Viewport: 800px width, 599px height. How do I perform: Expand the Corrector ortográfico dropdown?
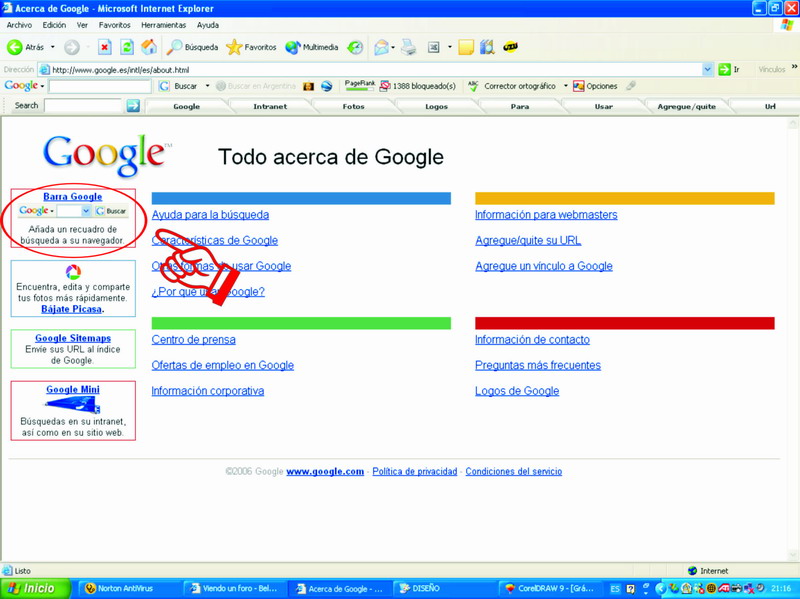point(565,86)
